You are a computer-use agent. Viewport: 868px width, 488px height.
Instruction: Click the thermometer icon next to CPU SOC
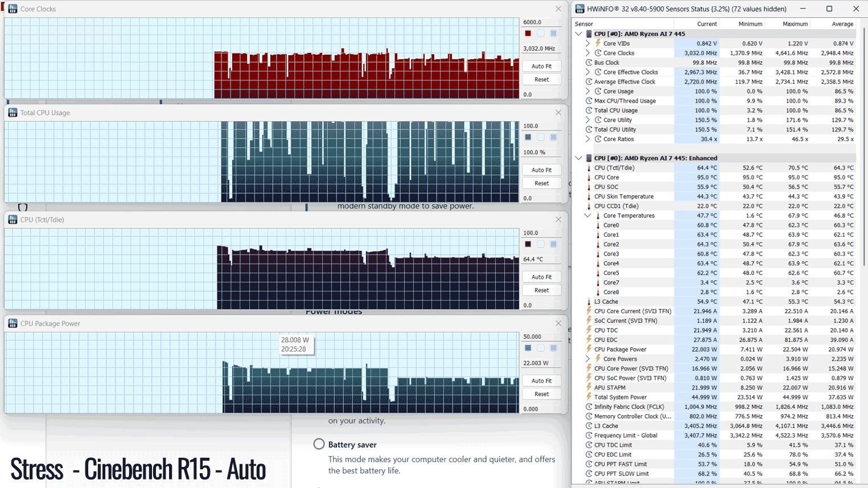[589, 187]
